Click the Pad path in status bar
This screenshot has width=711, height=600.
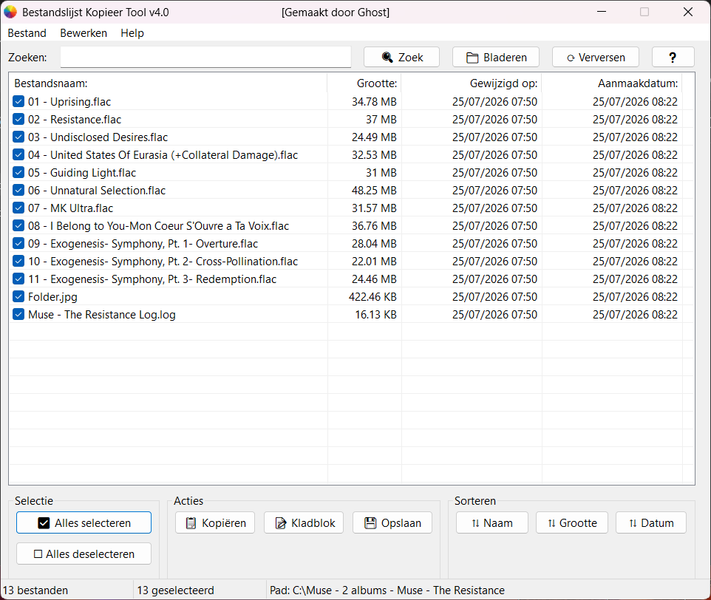(x=387, y=590)
